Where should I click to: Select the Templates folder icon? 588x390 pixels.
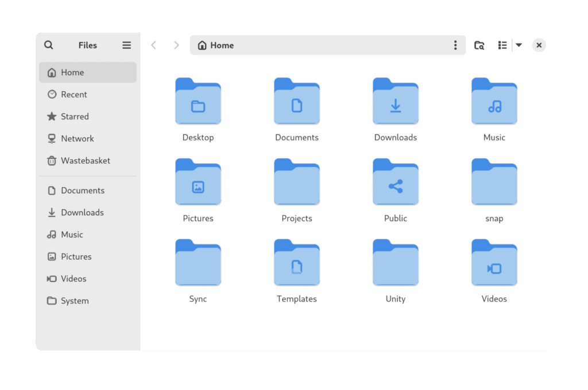click(297, 262)
